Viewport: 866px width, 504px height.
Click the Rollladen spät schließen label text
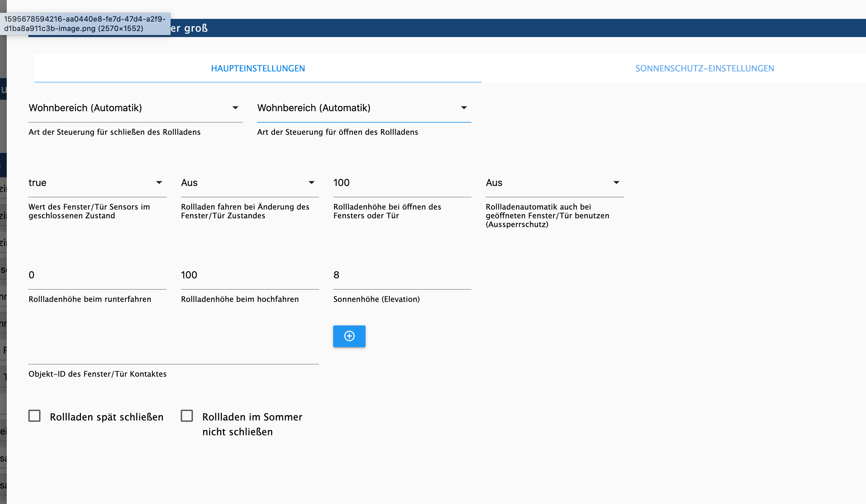pyautogui.click(x=107, y=417)
